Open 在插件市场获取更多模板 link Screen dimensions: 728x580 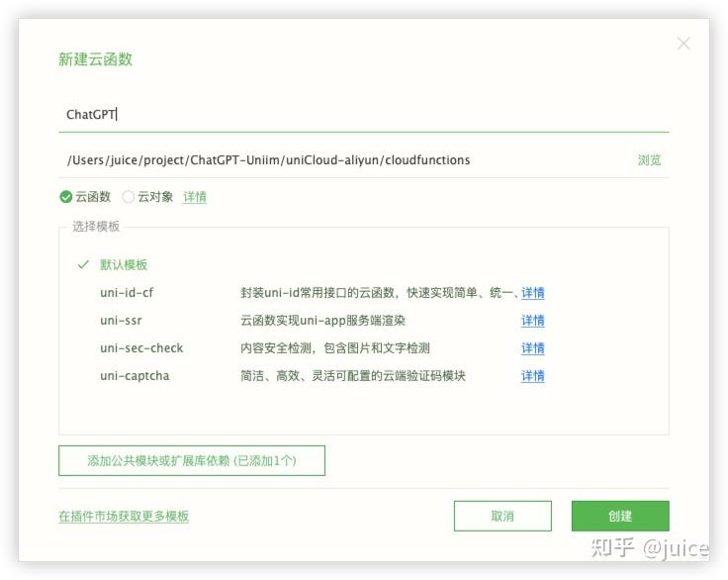pos(124,517)
